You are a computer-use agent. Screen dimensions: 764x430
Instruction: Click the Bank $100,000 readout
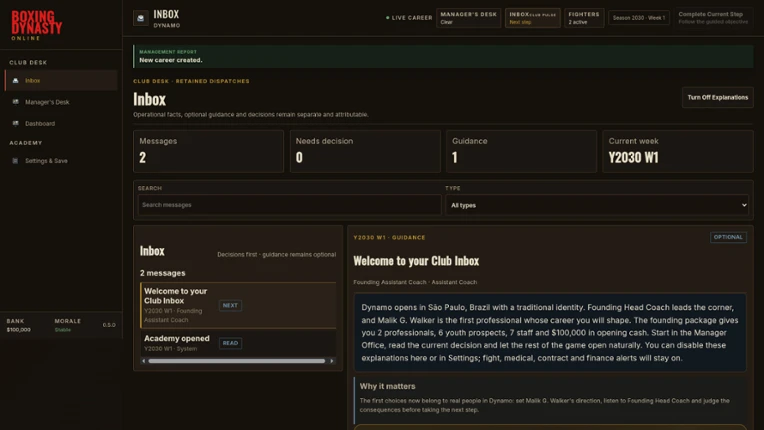tap(19, 325)
